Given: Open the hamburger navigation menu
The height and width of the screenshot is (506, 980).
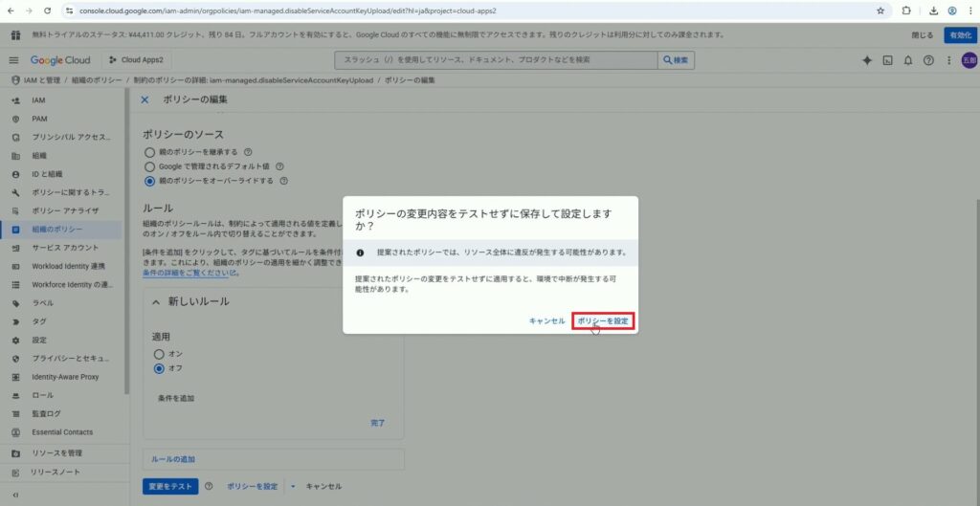Looking at the screenshot, I should (x=13, y=59).
